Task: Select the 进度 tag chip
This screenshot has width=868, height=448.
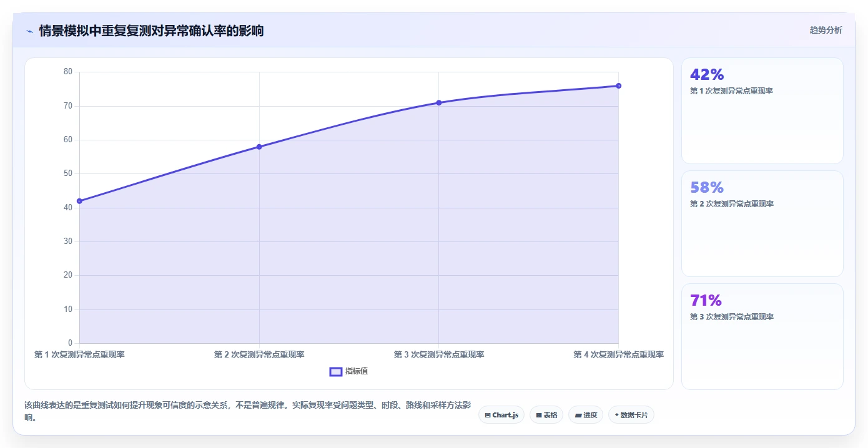Action: [x=586, y=415]
